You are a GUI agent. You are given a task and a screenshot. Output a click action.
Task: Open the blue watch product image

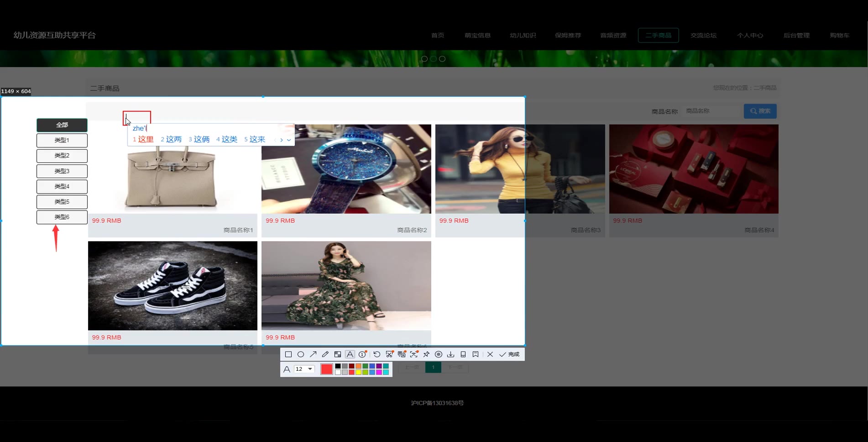coord(346,169)
